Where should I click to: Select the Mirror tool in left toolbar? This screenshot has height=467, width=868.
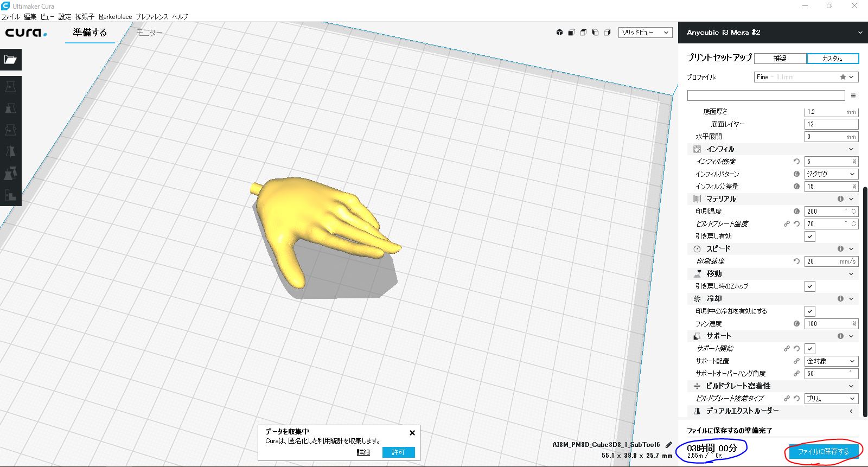(x=10, y=152)
